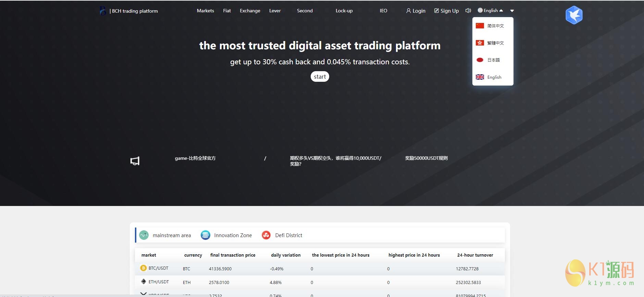
Task: Switch to Defi District tab
Action: click(282, 235)
